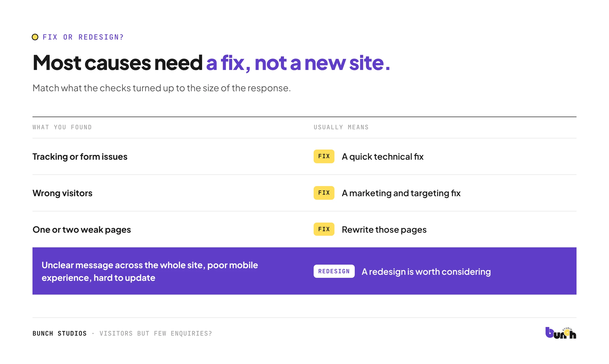Click the Bunch Studio logo

pyautogui.click(x=561, y=333)
